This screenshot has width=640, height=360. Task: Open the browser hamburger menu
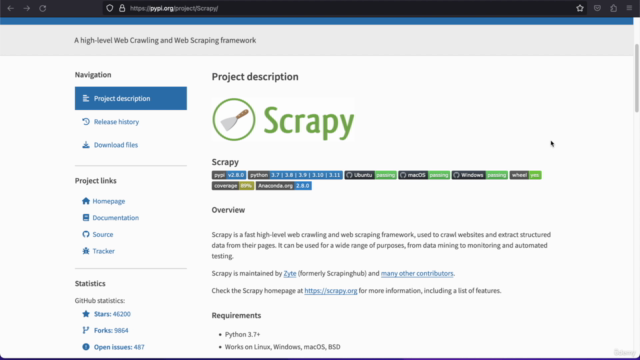629,8
